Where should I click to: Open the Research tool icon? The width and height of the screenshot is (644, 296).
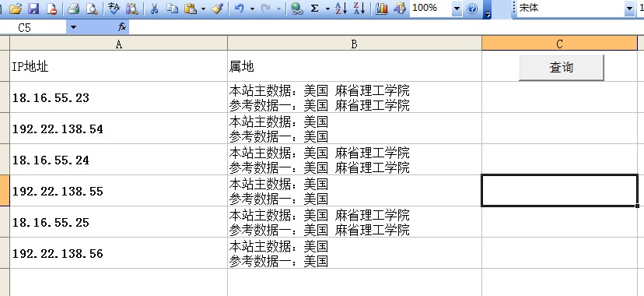point(132,9)
